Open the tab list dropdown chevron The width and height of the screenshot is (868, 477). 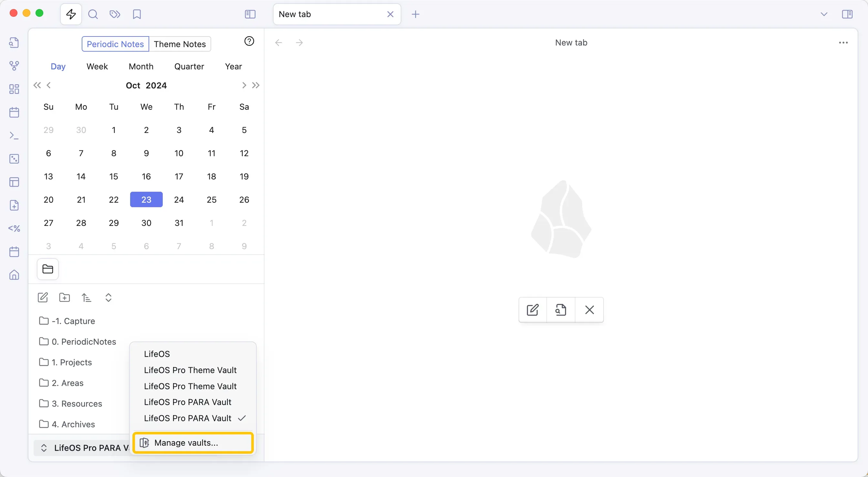824,14
